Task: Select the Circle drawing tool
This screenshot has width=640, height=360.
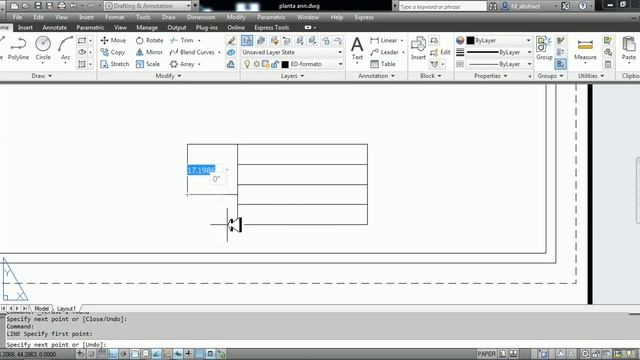Action: click(x=43, y=48)
